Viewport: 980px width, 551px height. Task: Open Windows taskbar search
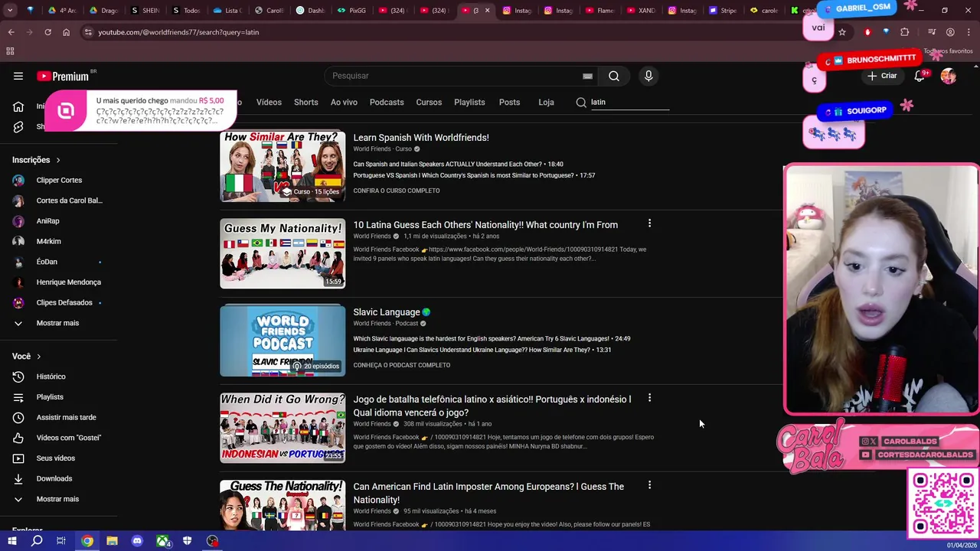tap(37, 541)
